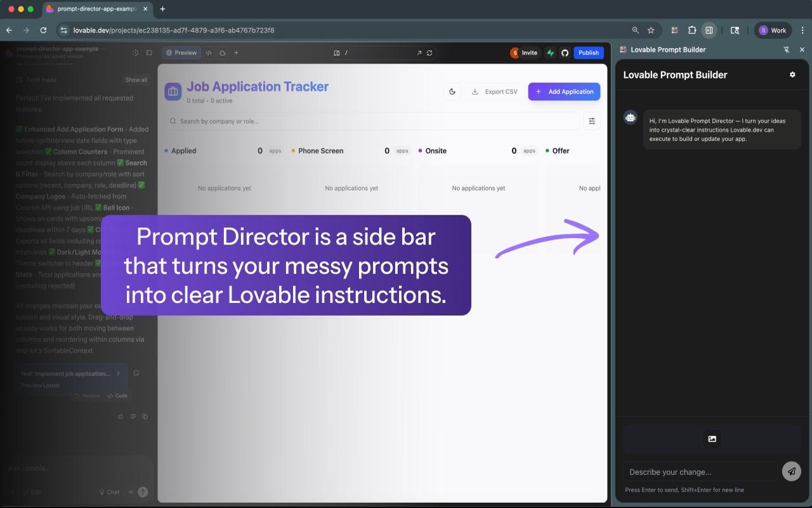
Task: Click the chatbot avatar icon
Action: (x=630, y=117)
